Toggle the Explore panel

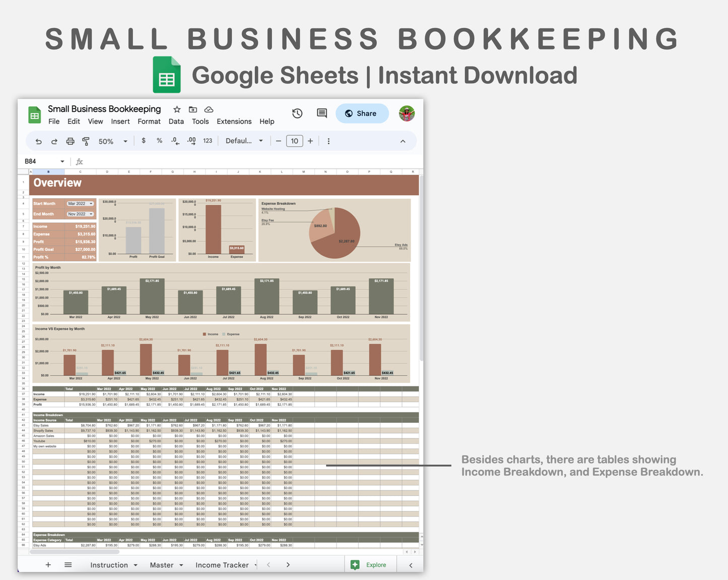point(370,564)
